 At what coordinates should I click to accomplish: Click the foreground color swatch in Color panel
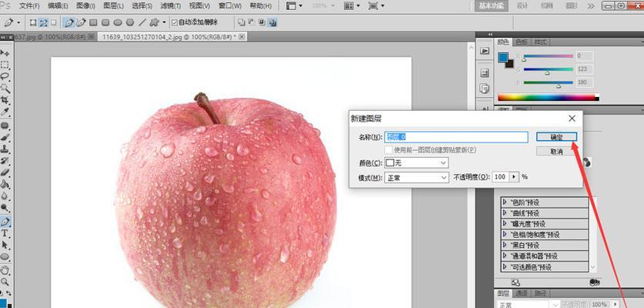click(502, 58)
